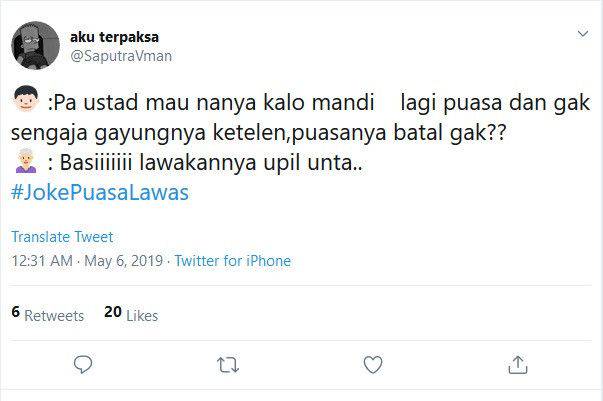Click the boy emoji before 'Pa ustad'

point(27,102)
